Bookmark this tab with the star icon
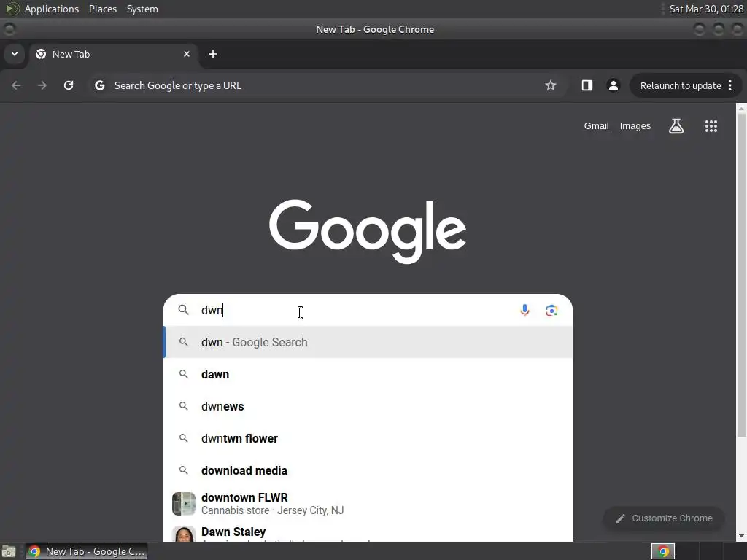 coord(551,85)
